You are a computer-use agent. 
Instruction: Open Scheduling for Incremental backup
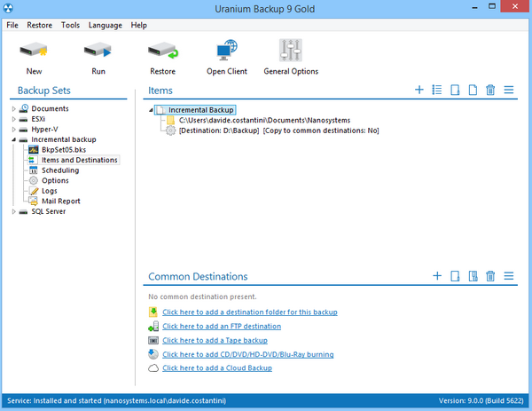[x=60, y=170]
